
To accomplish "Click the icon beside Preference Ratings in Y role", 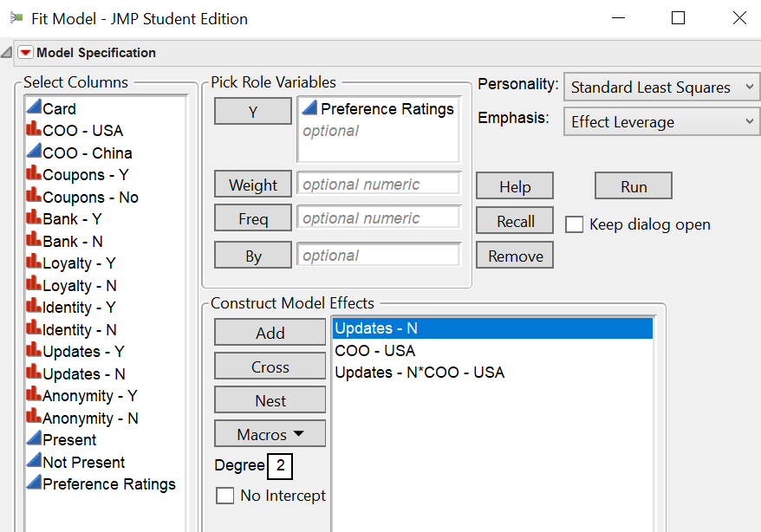I will click(309, 108).
